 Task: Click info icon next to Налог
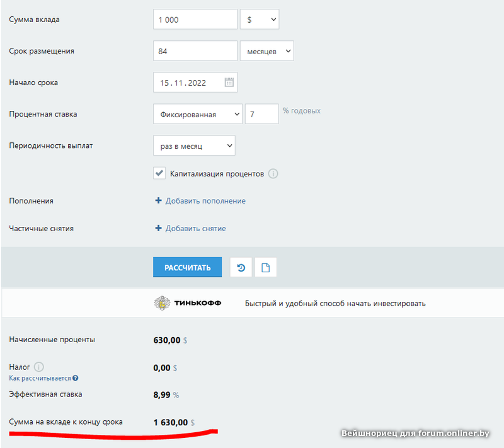pos(38,367)
